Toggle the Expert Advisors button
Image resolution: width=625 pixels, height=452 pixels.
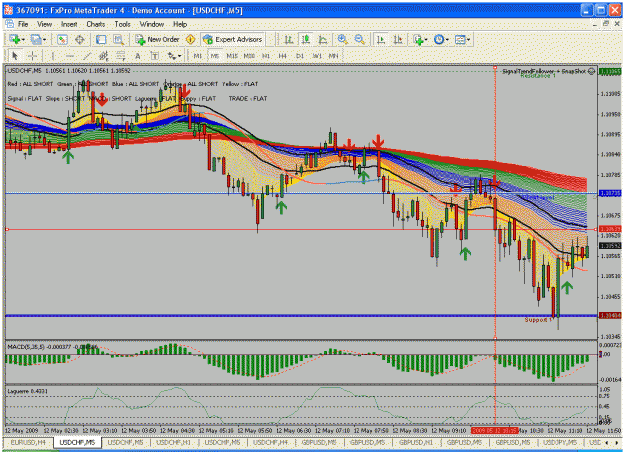233,39
